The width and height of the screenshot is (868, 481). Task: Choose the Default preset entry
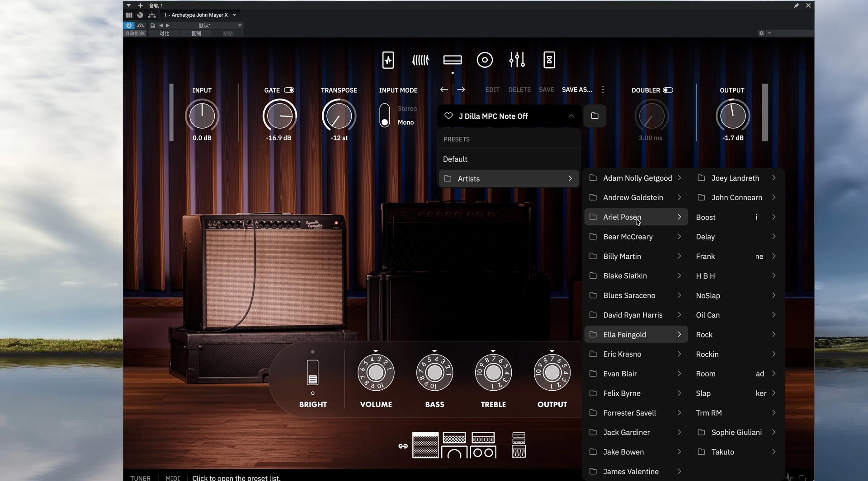[455, 159]
